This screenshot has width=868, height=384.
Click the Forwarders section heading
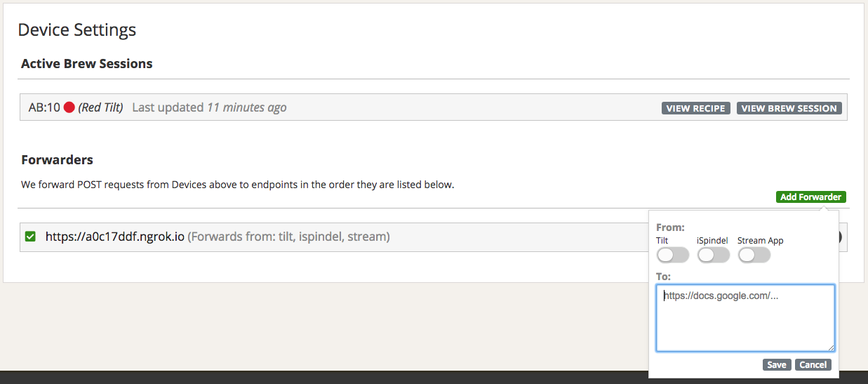57,160
